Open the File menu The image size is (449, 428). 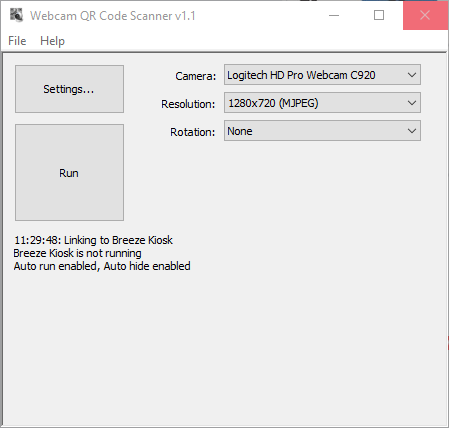tap(17, 41)
